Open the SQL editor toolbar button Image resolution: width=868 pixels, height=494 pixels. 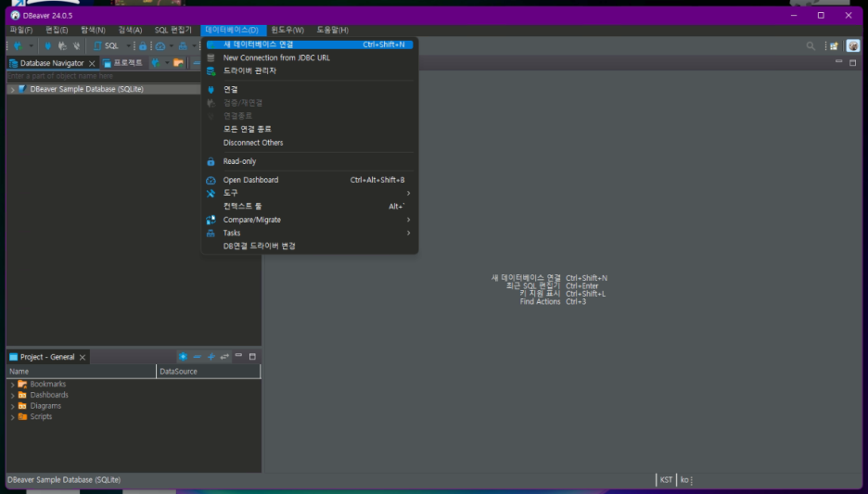(107, 46)
